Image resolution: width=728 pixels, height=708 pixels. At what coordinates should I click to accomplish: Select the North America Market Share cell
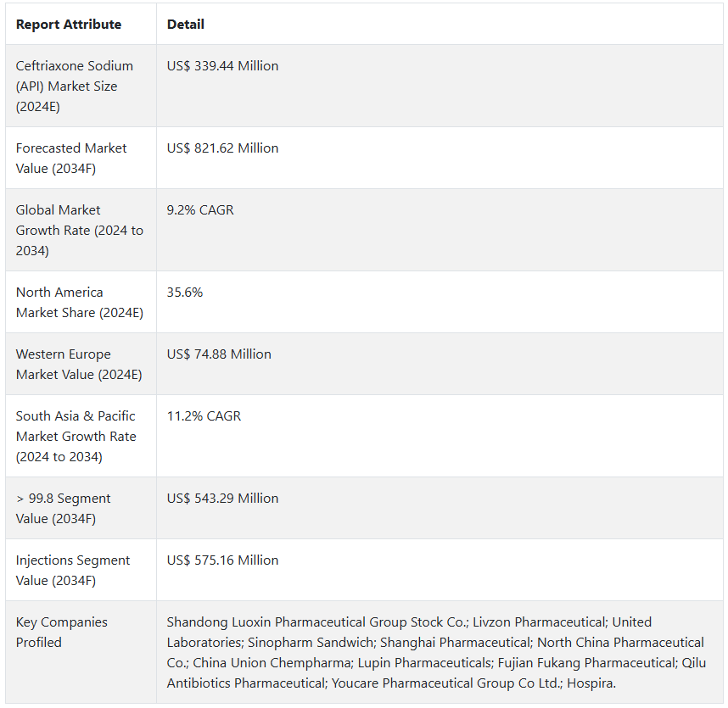click(79, 303)
